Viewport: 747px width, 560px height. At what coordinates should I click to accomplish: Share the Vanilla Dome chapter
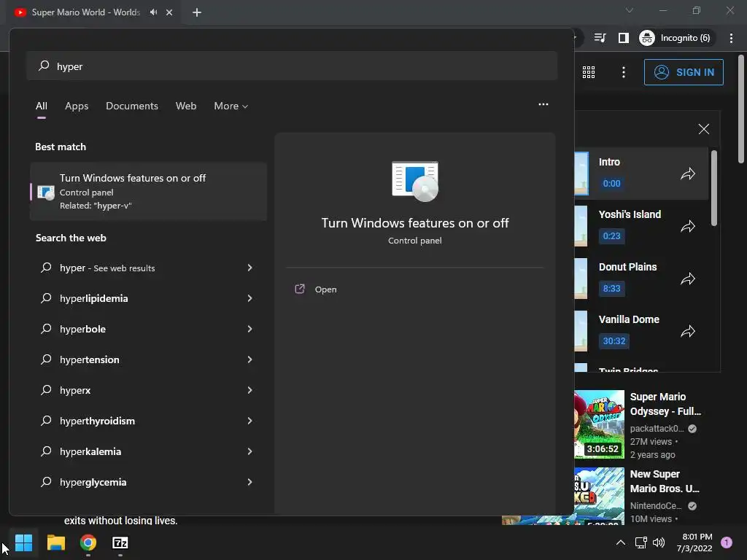click(687, 331)
